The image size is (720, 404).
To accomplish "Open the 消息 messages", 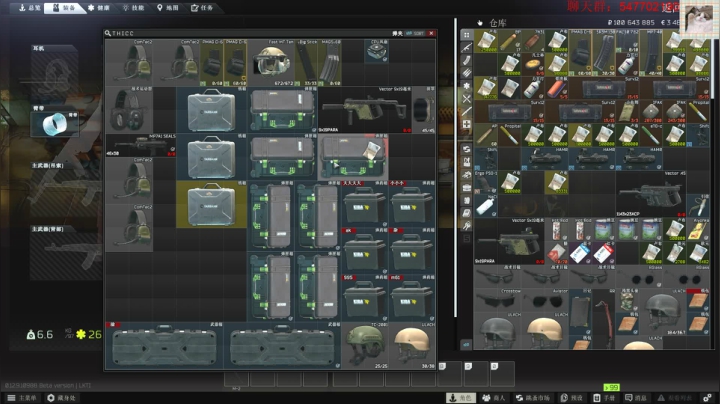I will [636, 398].
